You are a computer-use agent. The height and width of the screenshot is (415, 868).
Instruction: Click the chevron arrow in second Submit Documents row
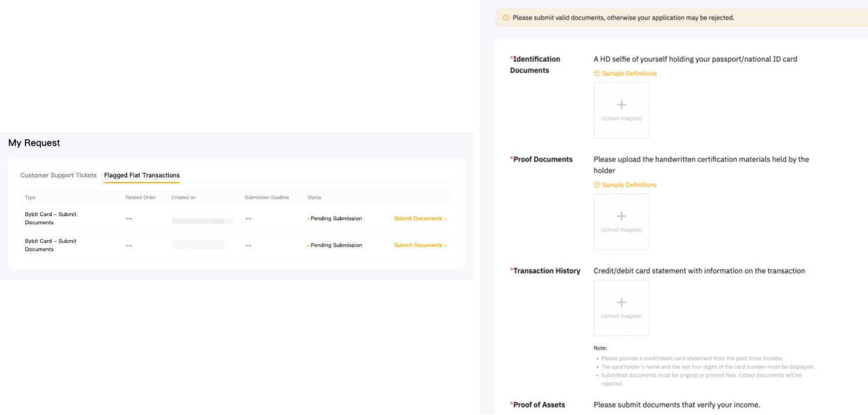(x=446, y=246)
